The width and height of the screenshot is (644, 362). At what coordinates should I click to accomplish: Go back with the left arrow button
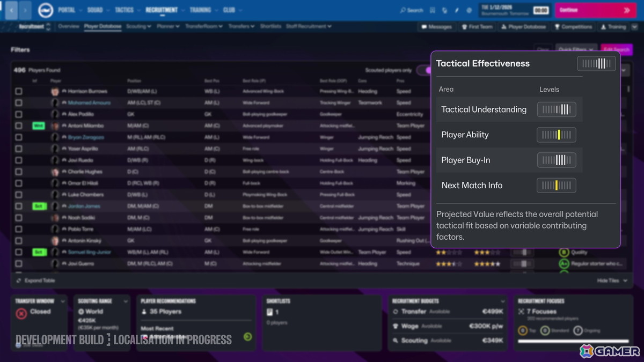click(x=12, y=10)
